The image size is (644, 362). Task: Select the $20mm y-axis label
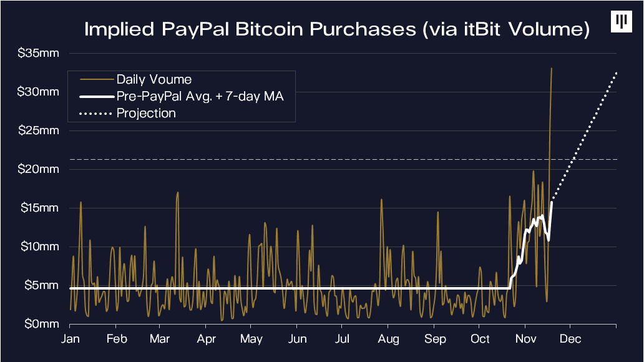39,170
